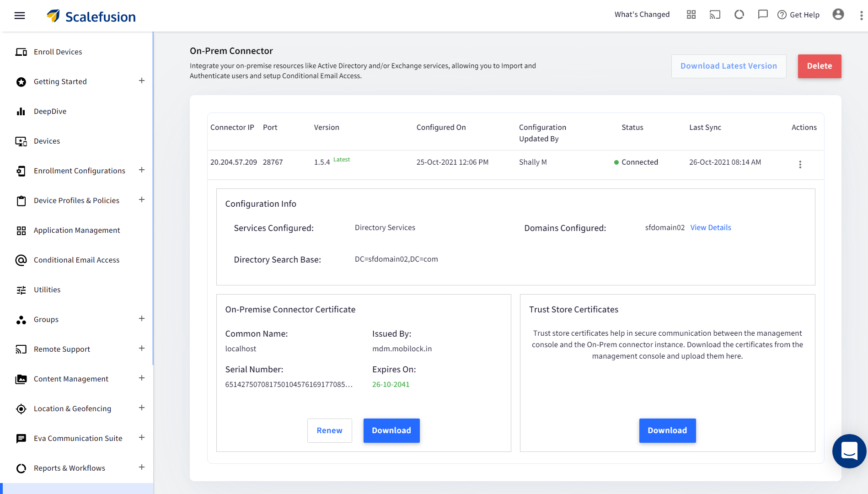Screen dimensions: 868x494
Task: Open the header vertical dots menu
Action: 861,16
